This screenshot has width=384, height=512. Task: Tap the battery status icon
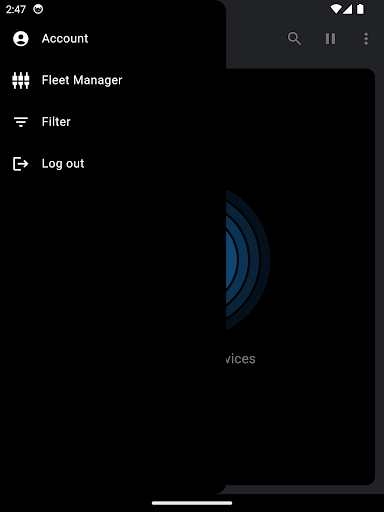(360, 9)
